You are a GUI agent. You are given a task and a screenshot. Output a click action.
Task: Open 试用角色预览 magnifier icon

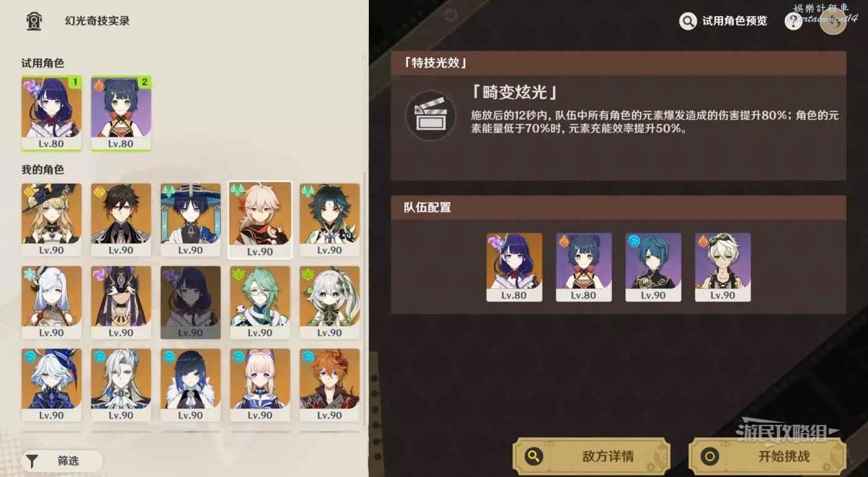(688, 21)
